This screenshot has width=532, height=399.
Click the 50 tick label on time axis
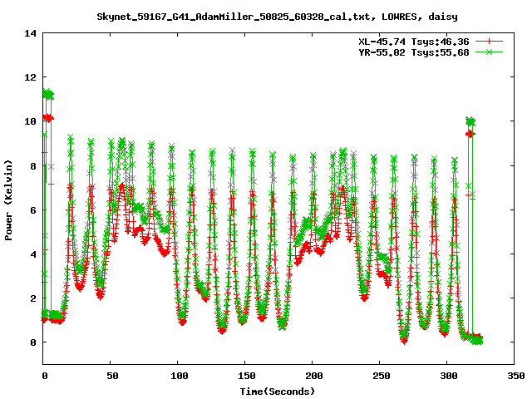pyautogui.click(x=111, y=376)
